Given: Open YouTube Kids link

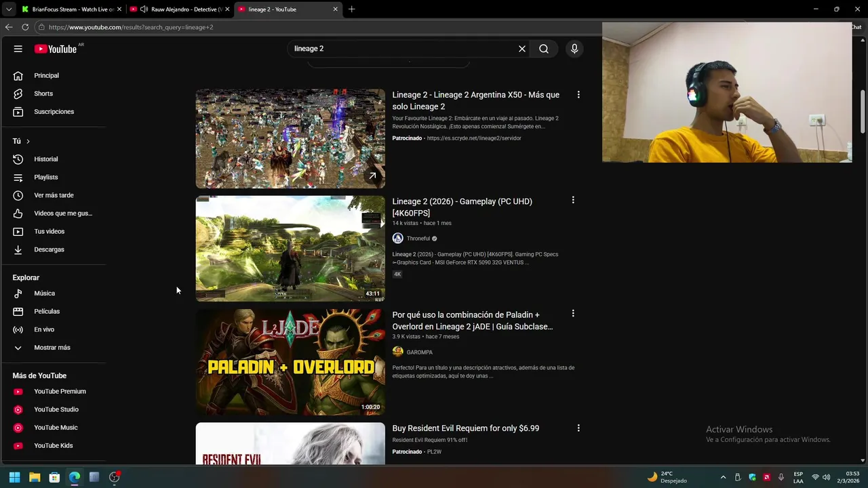Looking at the screenshot, I should pos(54,445).
